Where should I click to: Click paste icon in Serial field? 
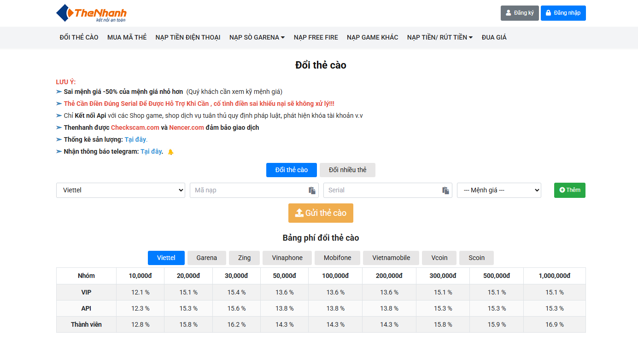coord(445,191)
